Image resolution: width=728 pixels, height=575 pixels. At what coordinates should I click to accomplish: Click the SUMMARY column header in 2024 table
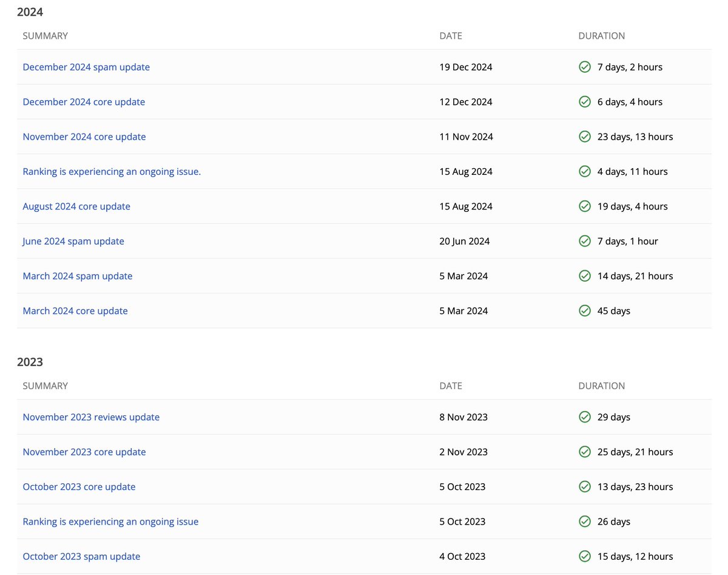coord(45,36)
